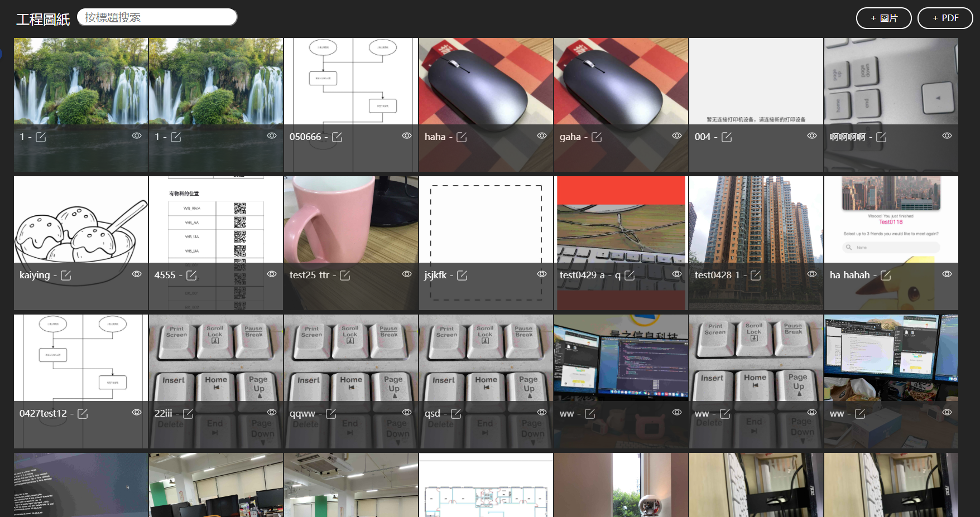Click the + PDF upload button

click(x=945, y=18)
